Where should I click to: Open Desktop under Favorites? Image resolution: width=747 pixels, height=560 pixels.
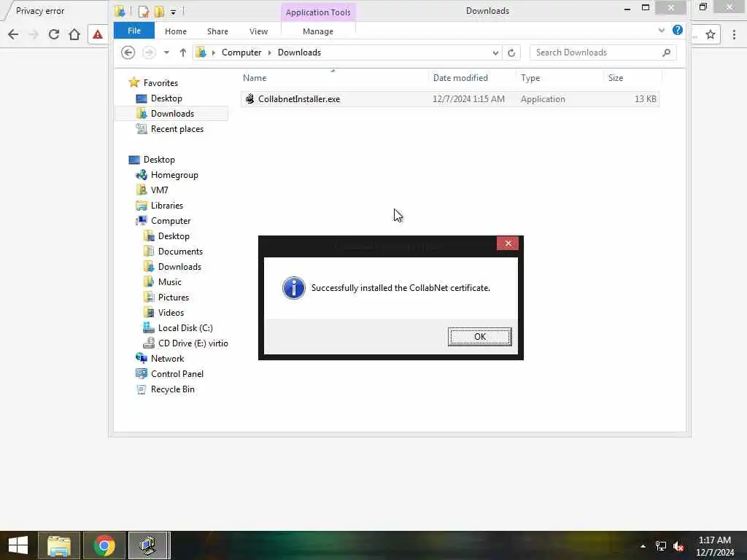click(166, 98)
